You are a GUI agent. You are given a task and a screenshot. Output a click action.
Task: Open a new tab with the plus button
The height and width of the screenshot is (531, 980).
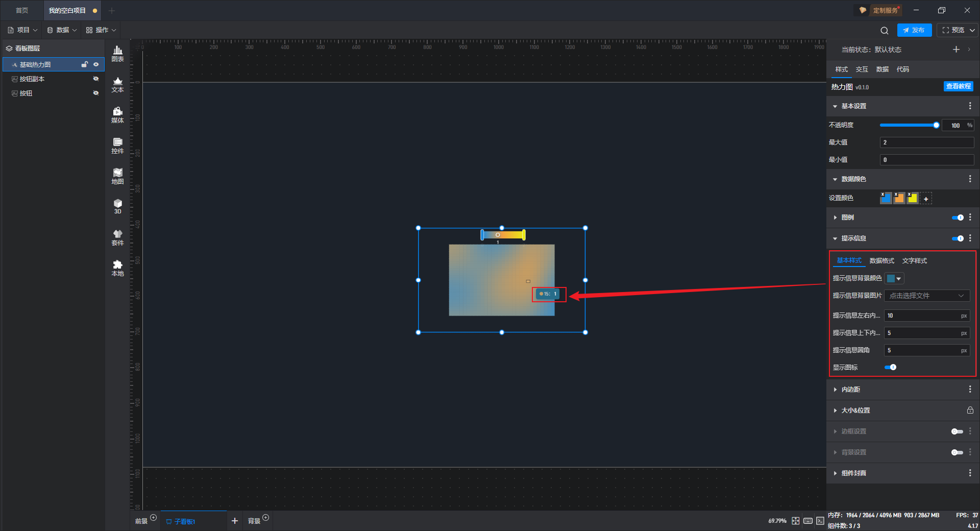112,10
